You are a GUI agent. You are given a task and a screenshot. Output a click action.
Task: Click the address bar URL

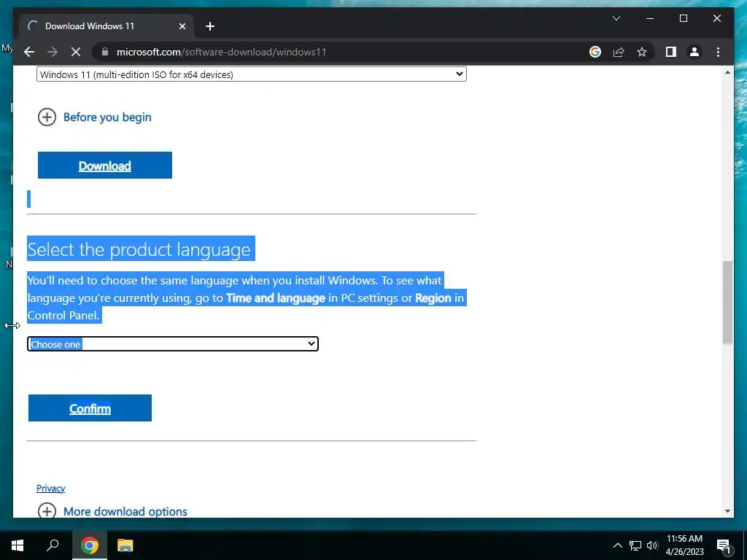pos(222,52)
